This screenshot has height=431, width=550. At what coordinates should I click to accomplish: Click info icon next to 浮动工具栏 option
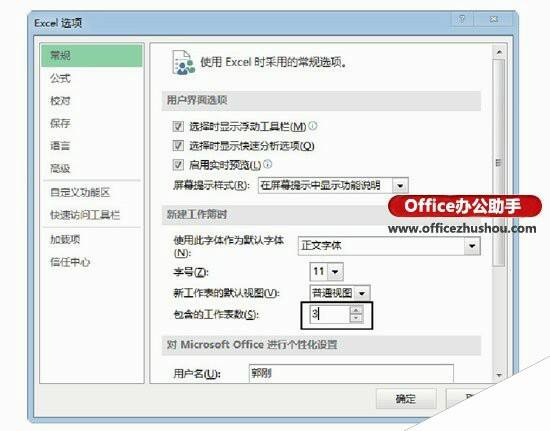click(x=313, y=126)
